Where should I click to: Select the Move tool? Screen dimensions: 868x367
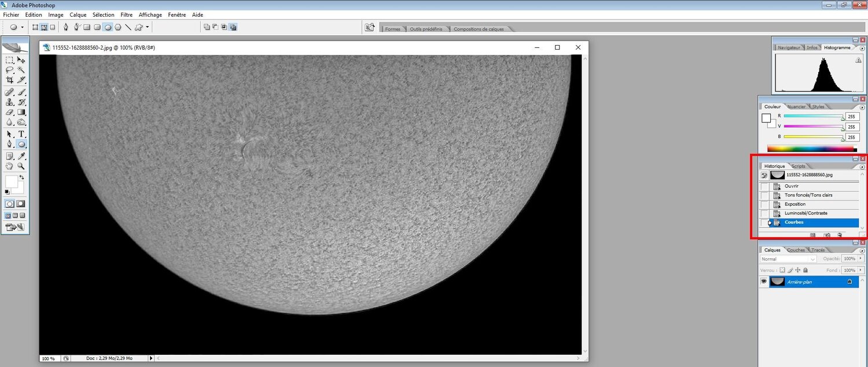point(21,60)
